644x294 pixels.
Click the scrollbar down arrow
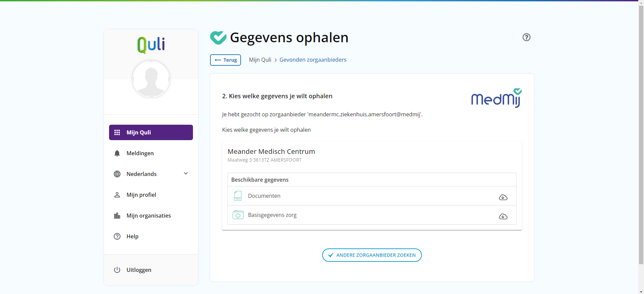pyautogui.click(x=641, y=291)
